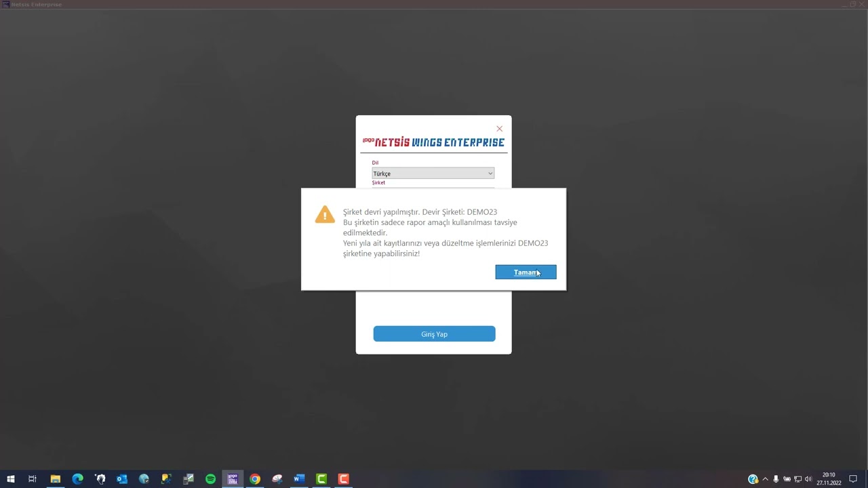This screenshot has width=868, height=488.
Task: Open Google Chrome from the taskbar
Action: (x=255, y=479)
